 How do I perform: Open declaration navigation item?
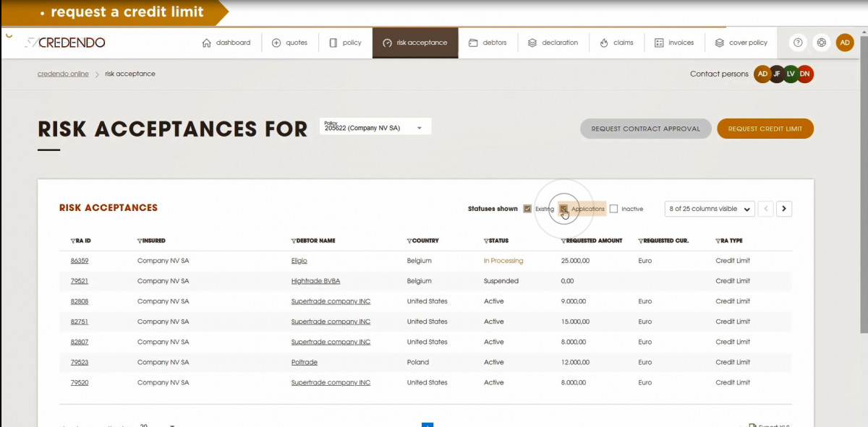[x=553, y=43]
